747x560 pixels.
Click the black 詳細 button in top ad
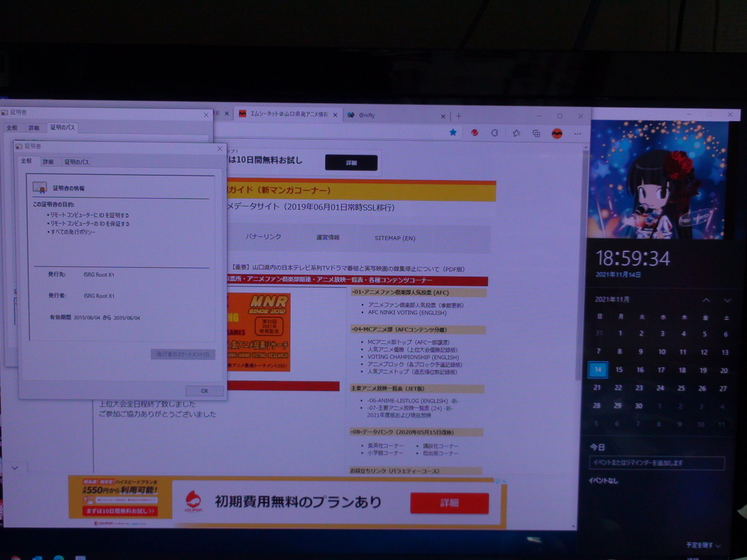click(352, 162)
